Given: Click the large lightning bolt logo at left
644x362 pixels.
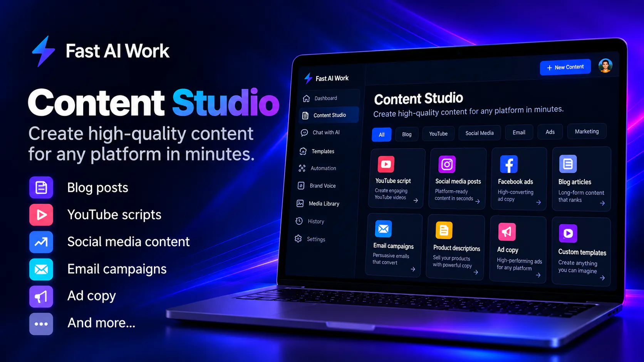Looking at the screenshot, I should (44, 51).
